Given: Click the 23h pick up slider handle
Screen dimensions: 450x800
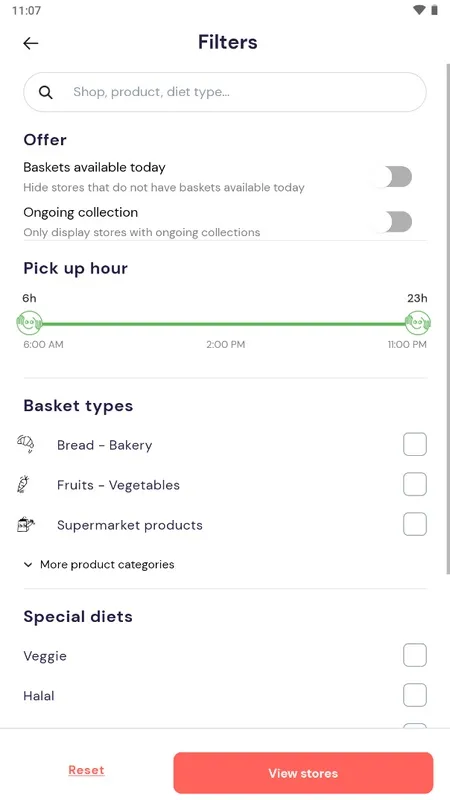Looking at the screenshot, I should click(418, 323).
